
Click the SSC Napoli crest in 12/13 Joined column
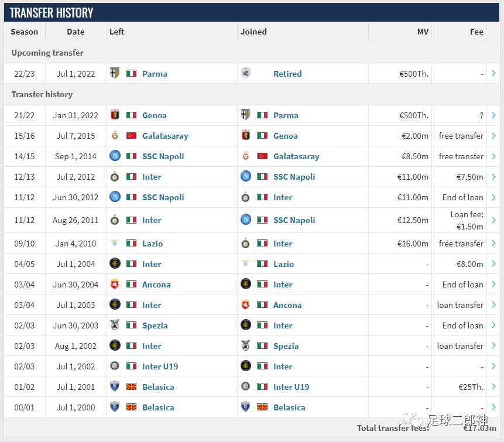point(246,177)
